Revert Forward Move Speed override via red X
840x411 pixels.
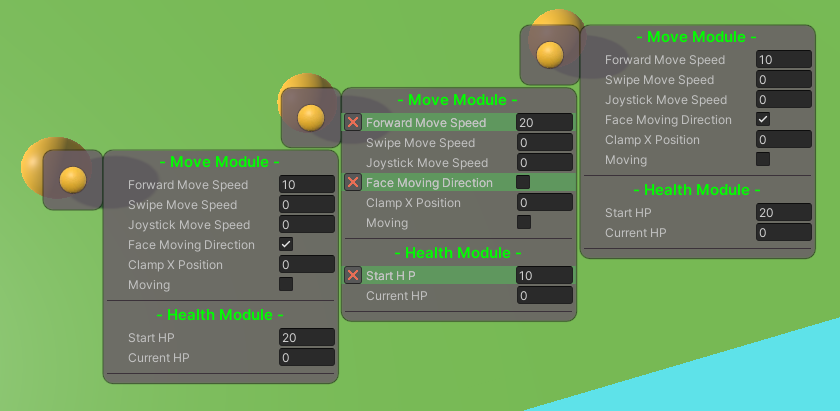[x=352, y=122]
